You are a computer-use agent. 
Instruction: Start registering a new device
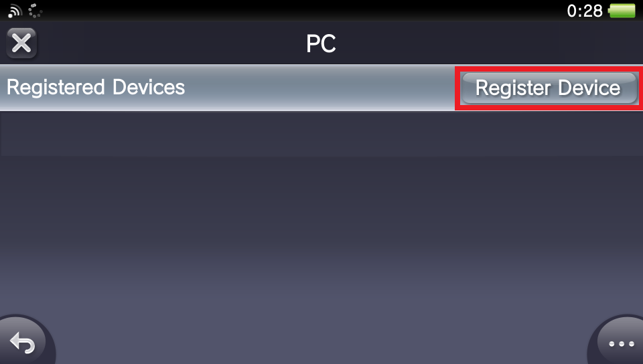pos(549,88)
